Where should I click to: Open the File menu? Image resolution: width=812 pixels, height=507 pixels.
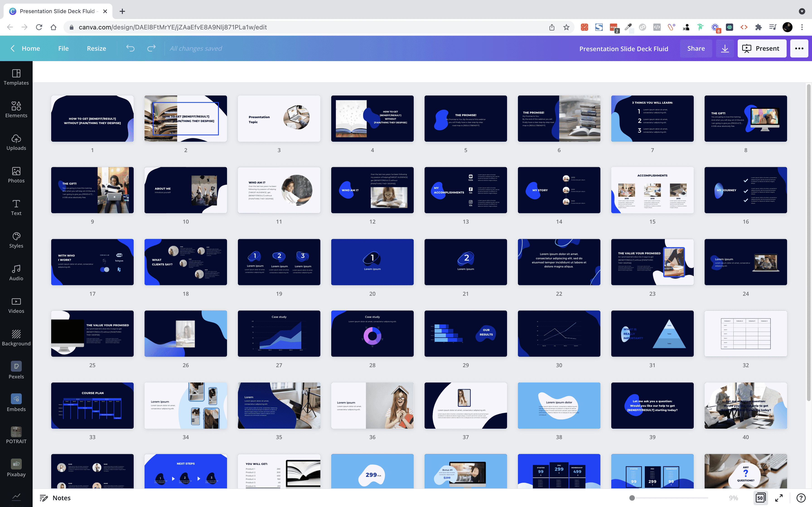coord(63,49)
